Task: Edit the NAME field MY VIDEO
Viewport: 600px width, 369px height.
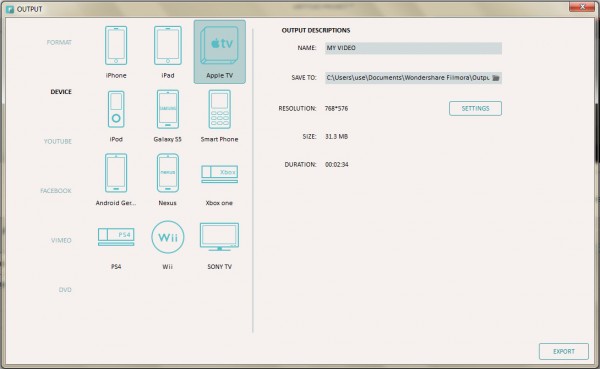Action: pyautogui.click(x=413, y=48)
